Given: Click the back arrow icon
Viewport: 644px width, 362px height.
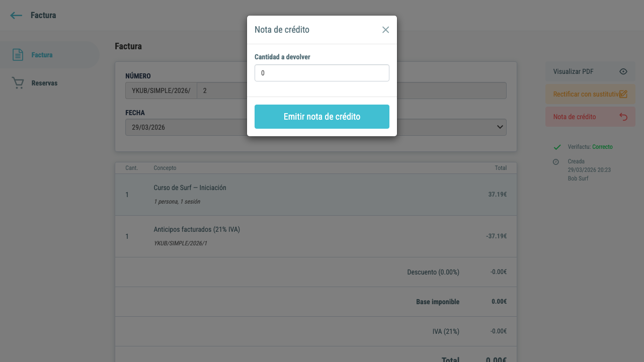Looking at the screenshot, I should 16,16.
